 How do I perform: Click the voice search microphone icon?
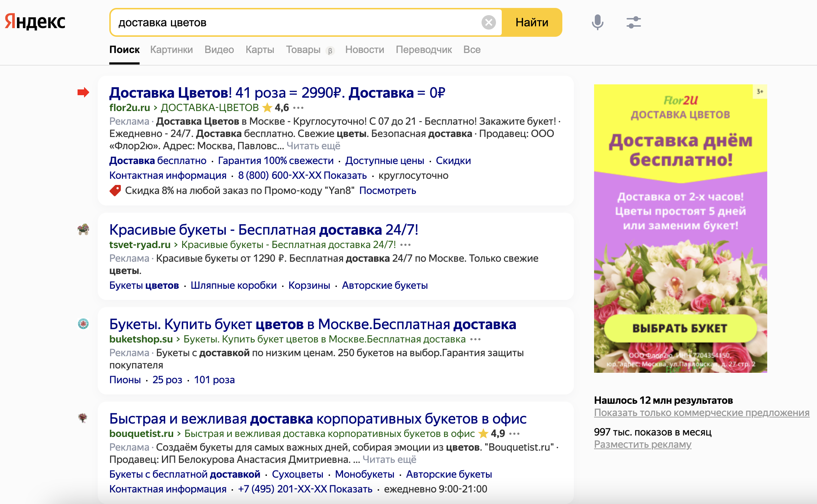(597, 22)
